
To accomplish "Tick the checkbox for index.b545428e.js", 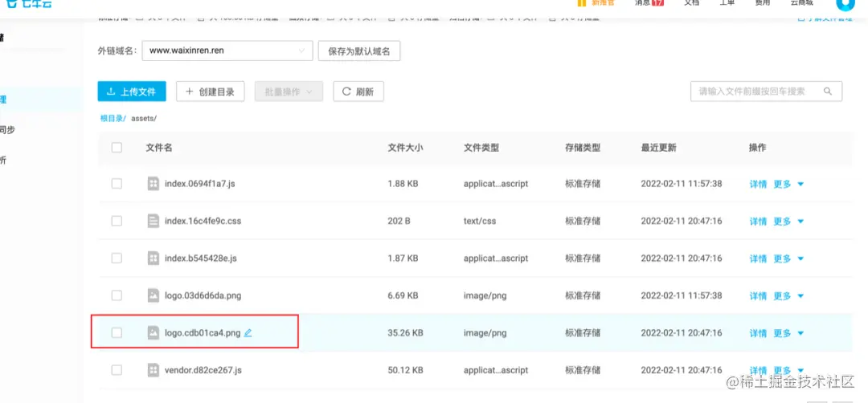I will coord(117,258).
